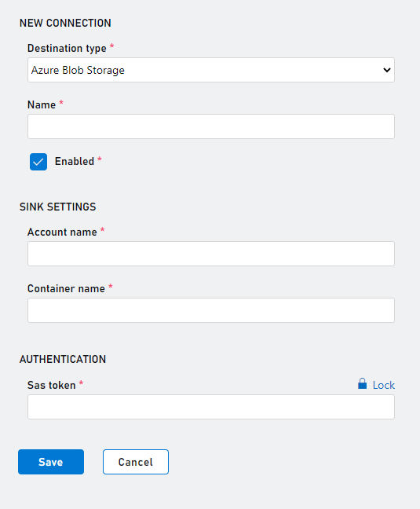
Task: Open the Destination type dropdown
Action: pyautogui.click(x=211, y=70)
